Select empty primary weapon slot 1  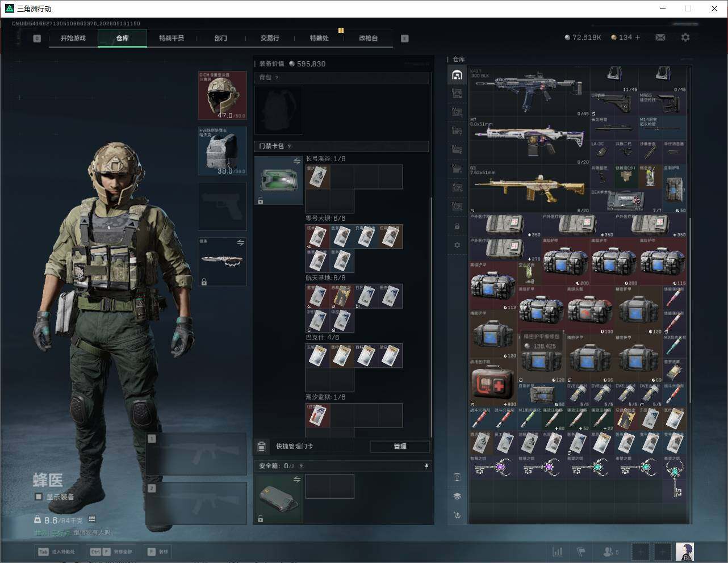click(196, 455)
